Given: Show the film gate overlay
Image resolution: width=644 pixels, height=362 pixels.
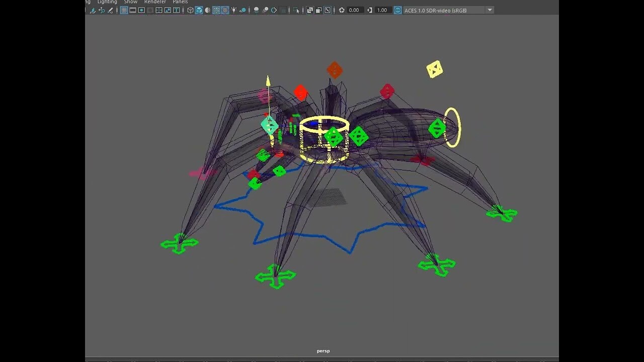Looking at the screenshot, I should [x=132, y=10].
